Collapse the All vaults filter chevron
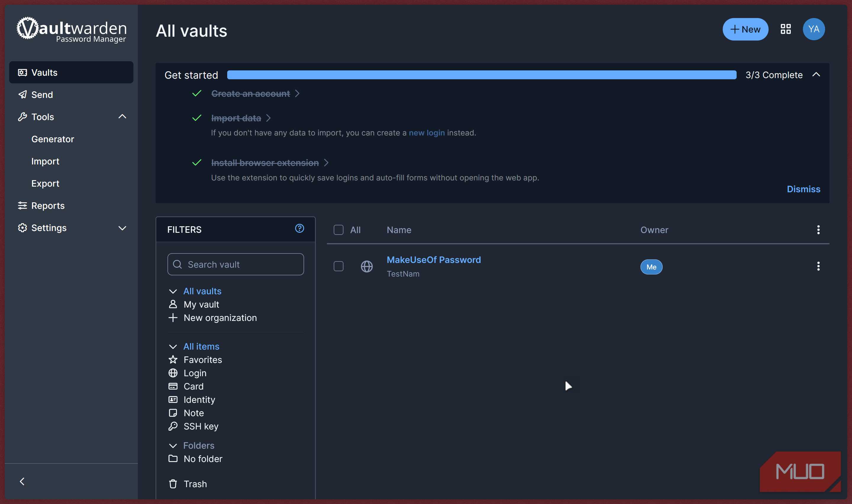Screen dimensions: 852x504 click(x=173, y=291)
